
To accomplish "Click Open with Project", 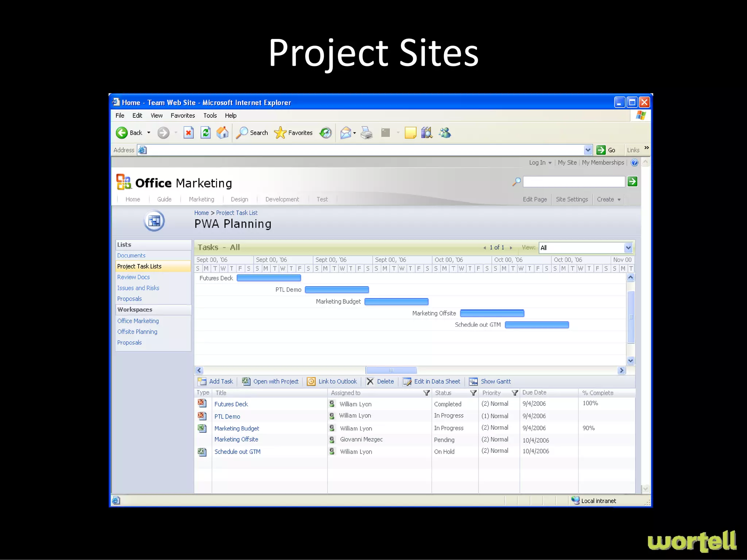I will tap(275, 381).
